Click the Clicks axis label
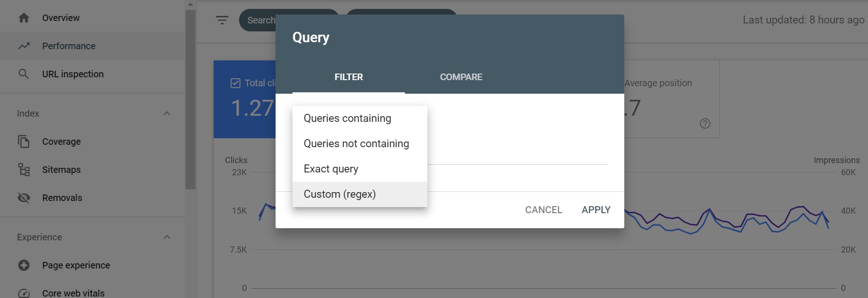The height and width of the screenshot is (298, 868). tap(236, 160)
